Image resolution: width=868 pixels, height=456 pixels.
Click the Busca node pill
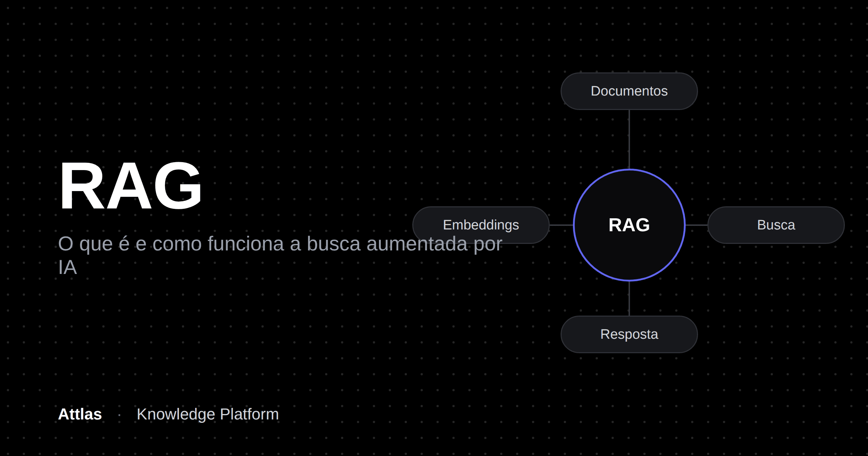point(776,225)
